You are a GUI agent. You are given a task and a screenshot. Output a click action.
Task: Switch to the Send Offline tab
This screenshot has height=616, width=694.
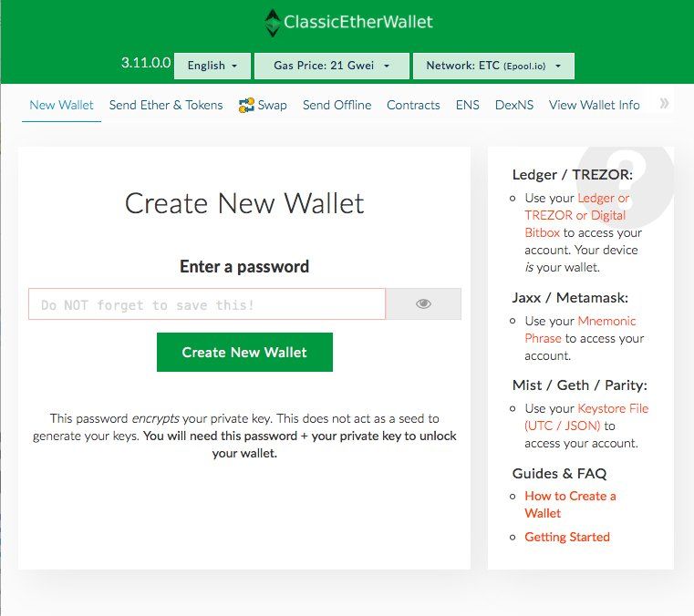click(x=337, y=105)
